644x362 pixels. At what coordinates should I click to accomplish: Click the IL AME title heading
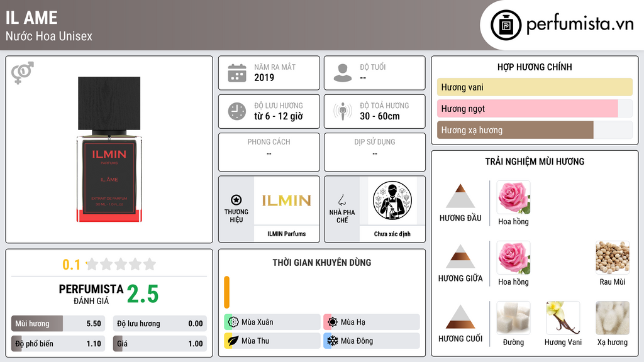(31, 18)
